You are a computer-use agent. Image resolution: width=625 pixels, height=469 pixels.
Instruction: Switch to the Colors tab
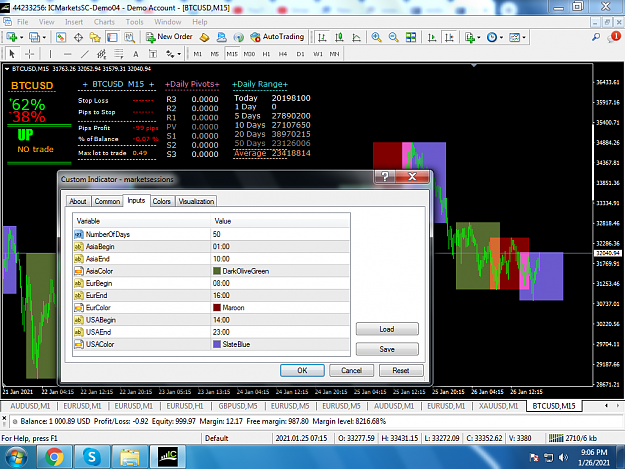(161, 201)
